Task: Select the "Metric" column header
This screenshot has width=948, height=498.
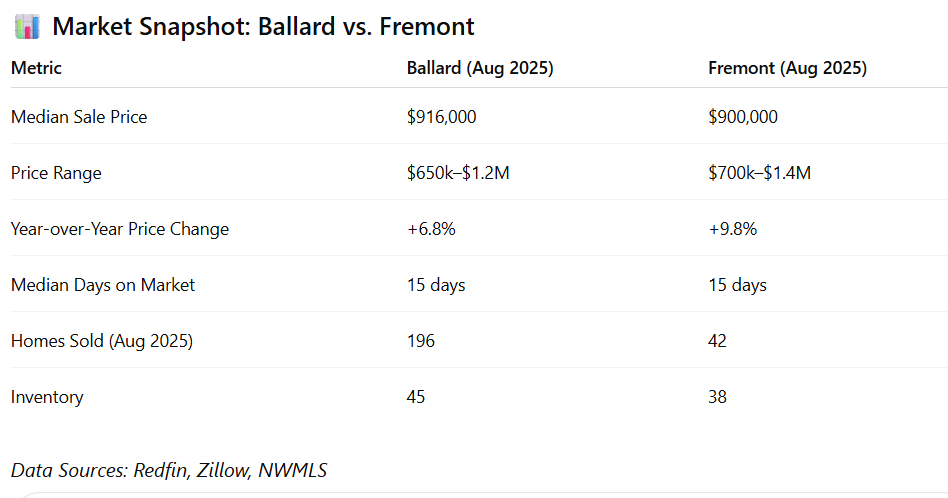Action: 36,68
